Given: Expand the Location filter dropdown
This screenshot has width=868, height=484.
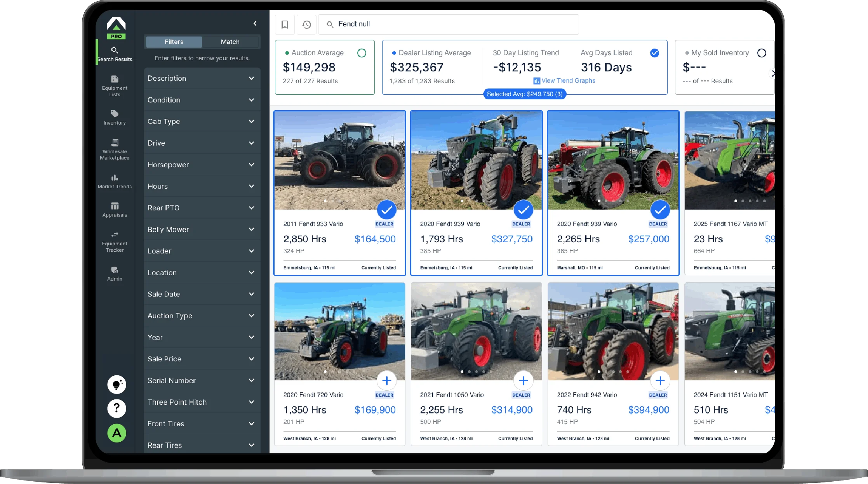Looking at the screenshot, I should click(x=202, y=272).
